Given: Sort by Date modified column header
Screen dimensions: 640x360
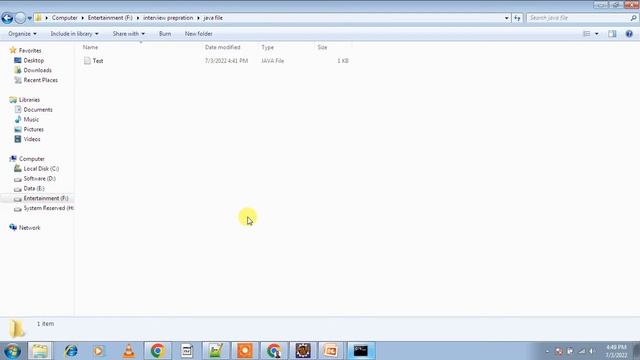Looking at the screenshot, I should [222, 47].
